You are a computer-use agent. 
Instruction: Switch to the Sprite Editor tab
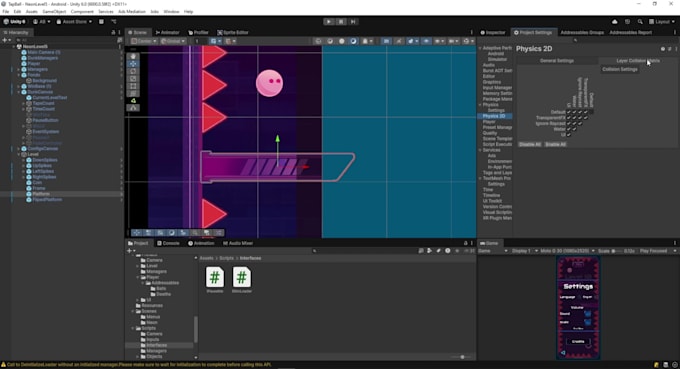point(233,33)
